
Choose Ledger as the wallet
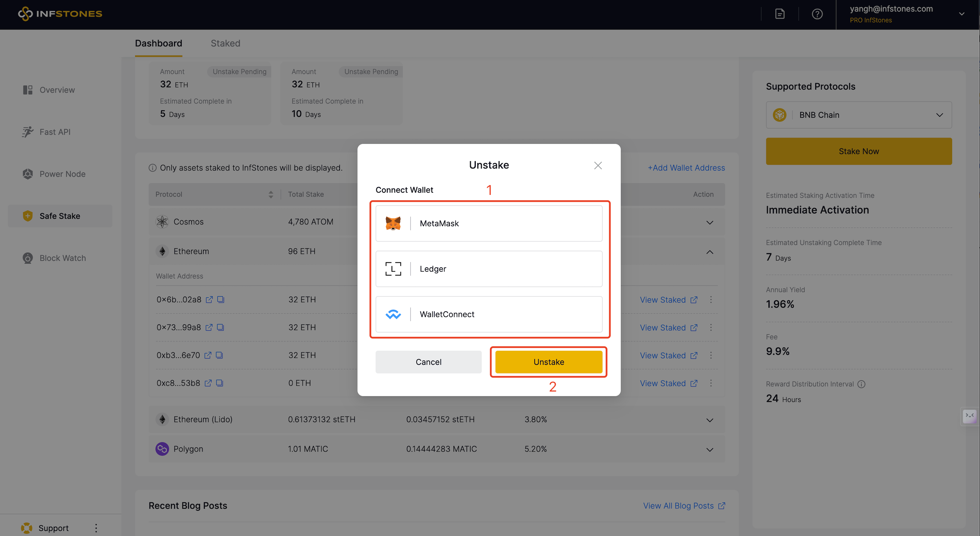489,269
